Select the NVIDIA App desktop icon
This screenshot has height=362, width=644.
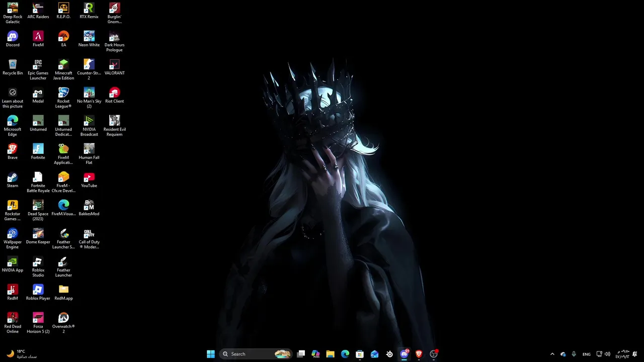[x=13, y=264]
